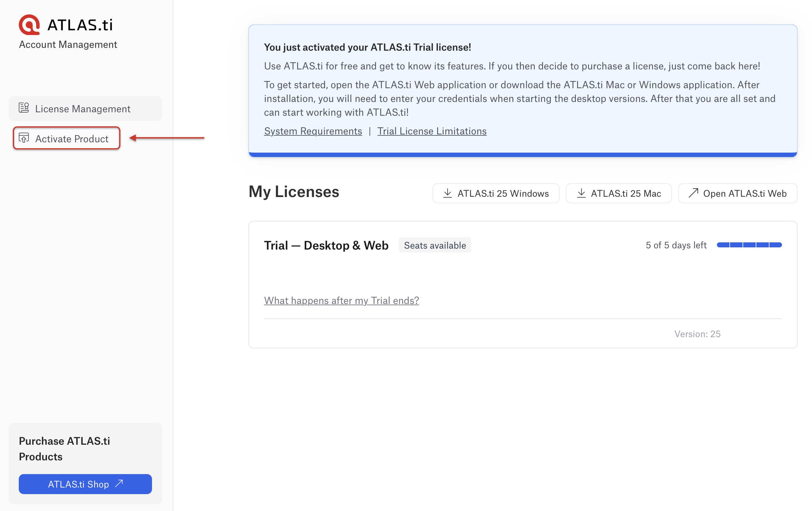
Task: Click the ATLAS.ti red logo icon
Action: point(29,25)
